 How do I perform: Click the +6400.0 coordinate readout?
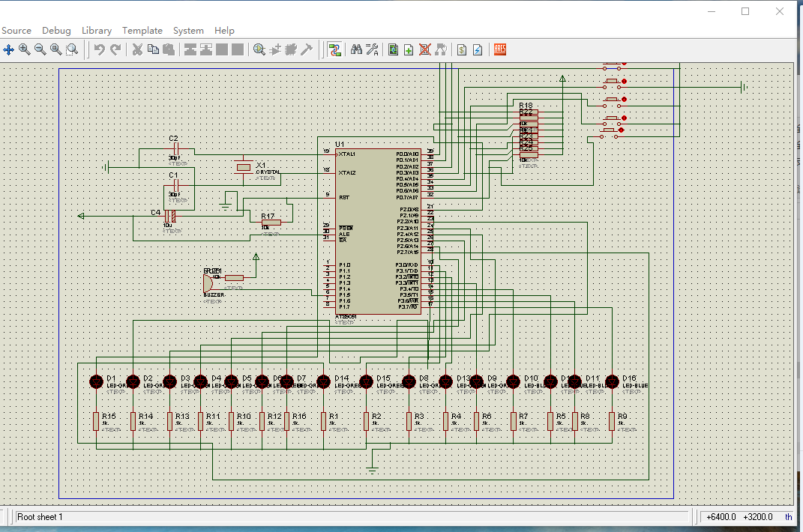(721, 516)
